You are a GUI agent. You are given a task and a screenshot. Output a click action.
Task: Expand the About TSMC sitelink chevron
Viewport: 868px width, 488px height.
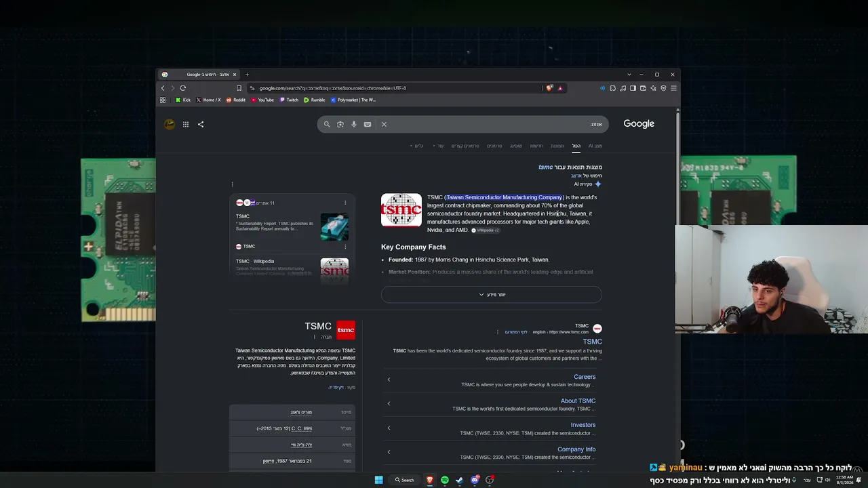[x=389, y=403]
